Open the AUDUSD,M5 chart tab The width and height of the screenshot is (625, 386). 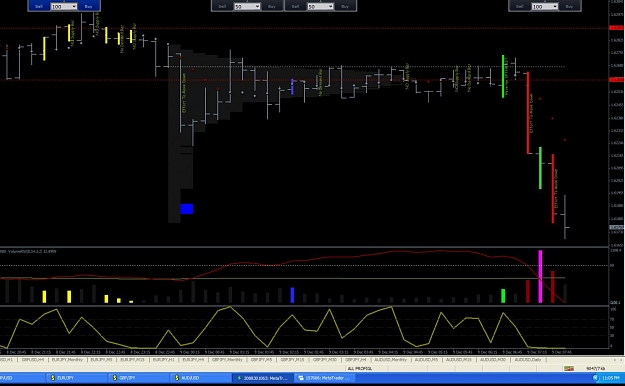coord(426,359)
